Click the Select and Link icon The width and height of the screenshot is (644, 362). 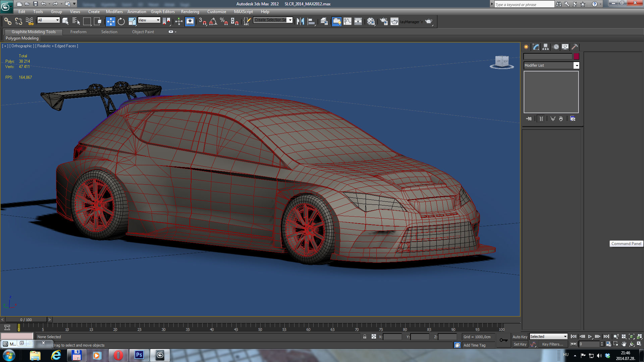(8, 22)
